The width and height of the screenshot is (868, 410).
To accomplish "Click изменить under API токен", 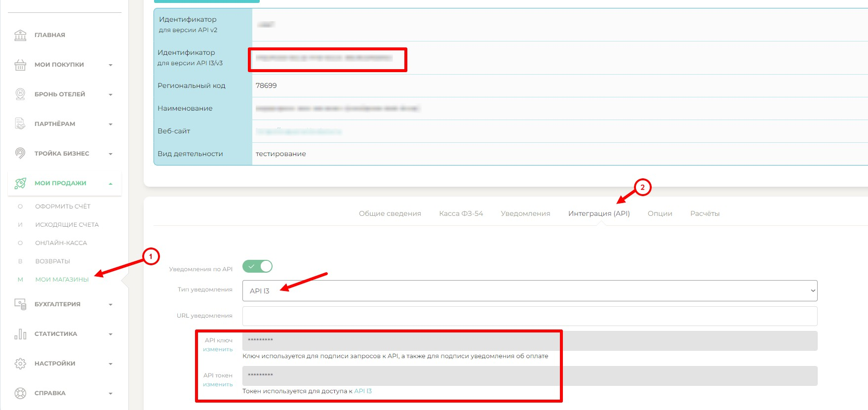I will [x=218, y=384].
